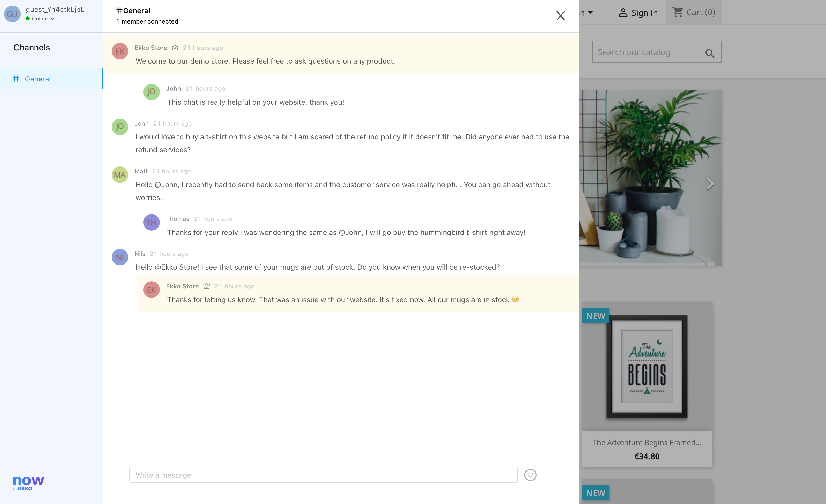This screenshot has height=504, width=826.
Task: Click the search magnifier icon
Action: (x=709, y=53)
